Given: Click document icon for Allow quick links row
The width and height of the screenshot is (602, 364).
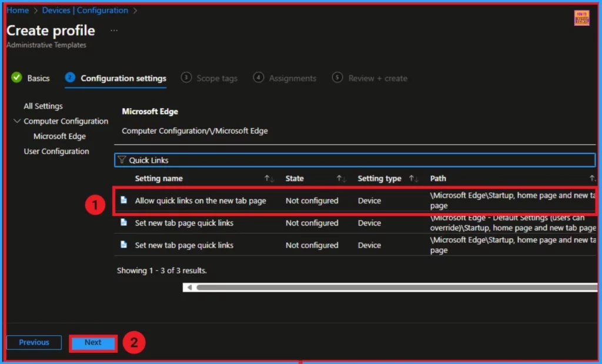Looking at the screenshot, I should pos(123,200).
